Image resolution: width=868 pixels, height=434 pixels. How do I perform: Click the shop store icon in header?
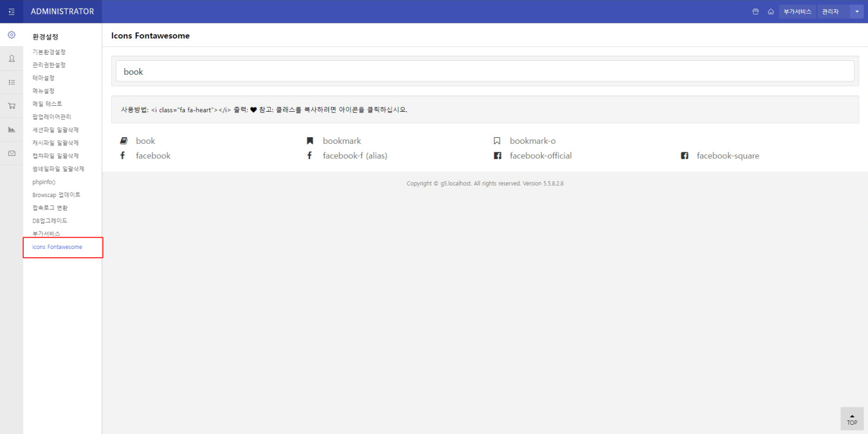[x=755, y=11]
